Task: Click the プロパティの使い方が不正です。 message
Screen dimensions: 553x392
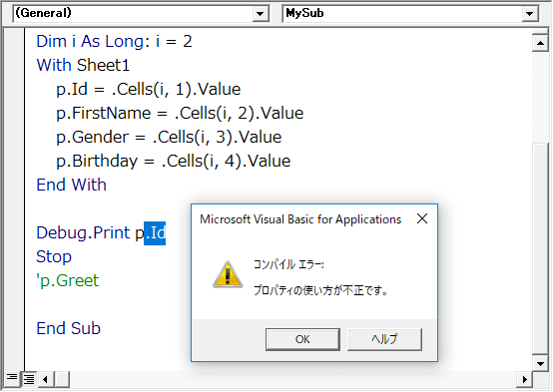Action: 321,290
